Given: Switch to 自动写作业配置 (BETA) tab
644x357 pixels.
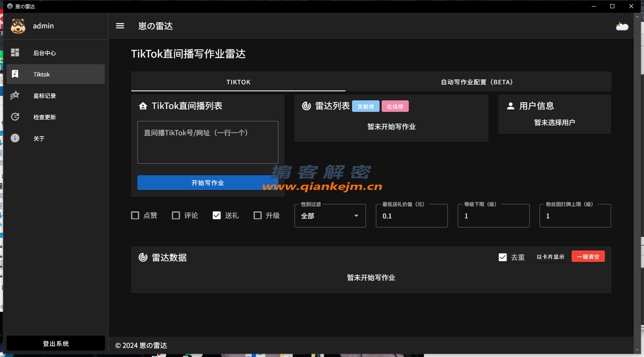Looking at the screenshot, I should pos(478,82).
